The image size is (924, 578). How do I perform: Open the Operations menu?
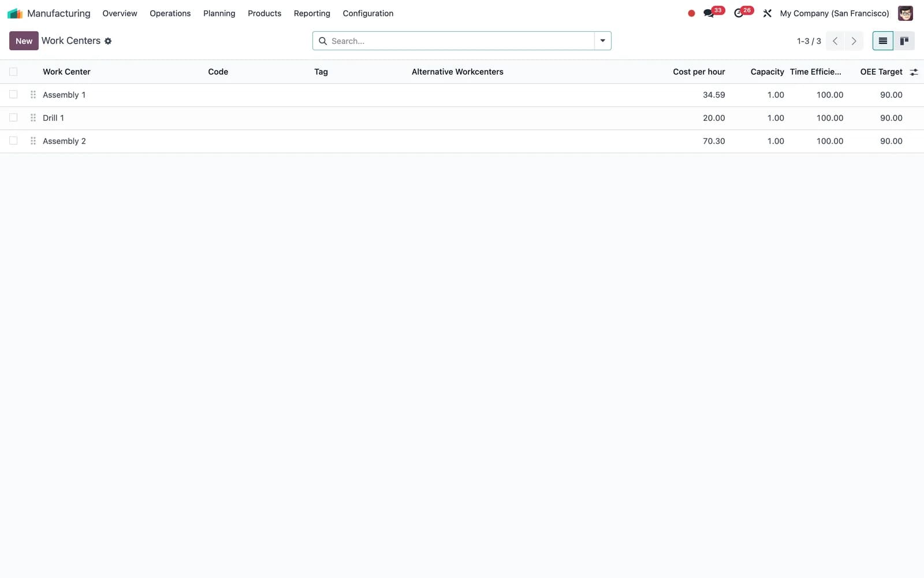[x=170, y=13]
